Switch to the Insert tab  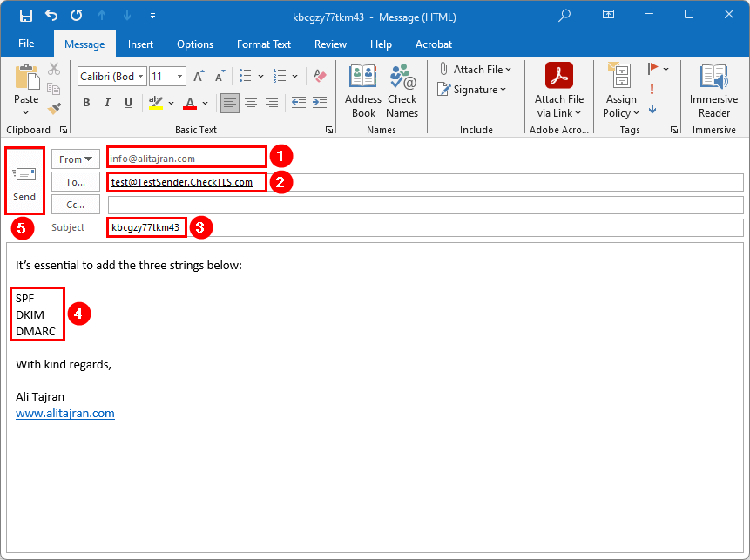click(140, 44)
